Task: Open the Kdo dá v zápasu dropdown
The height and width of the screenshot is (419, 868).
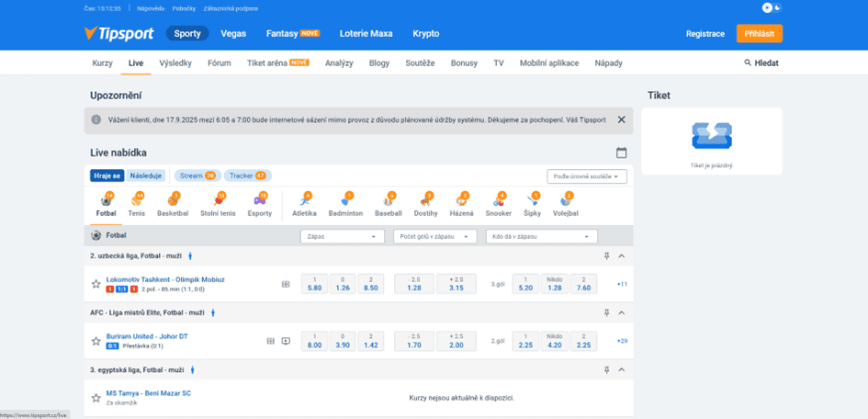Action: click(x=542, y=236)
